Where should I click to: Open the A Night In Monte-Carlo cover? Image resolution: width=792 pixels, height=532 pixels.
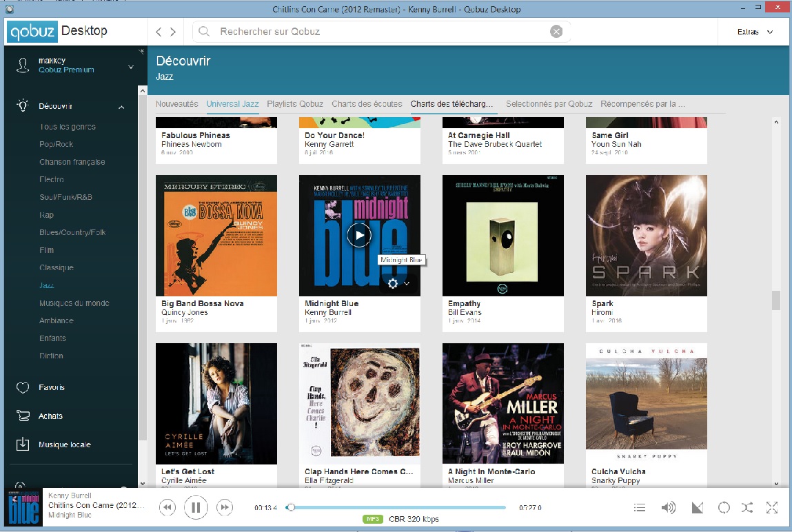pyautogui.click(x=503, y=404)
